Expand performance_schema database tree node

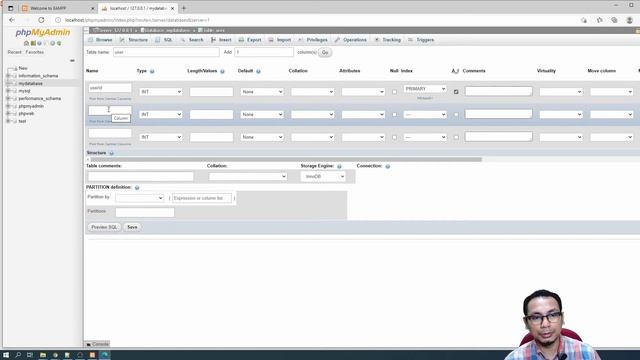click(8, 99)
